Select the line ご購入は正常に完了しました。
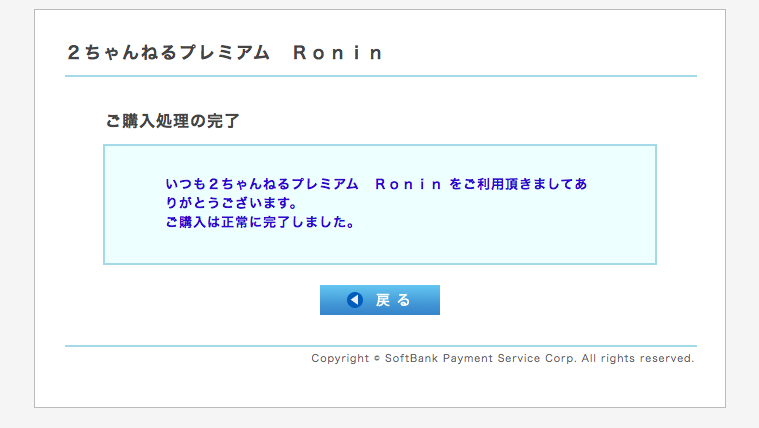The image size is (759, 428). 261,222
